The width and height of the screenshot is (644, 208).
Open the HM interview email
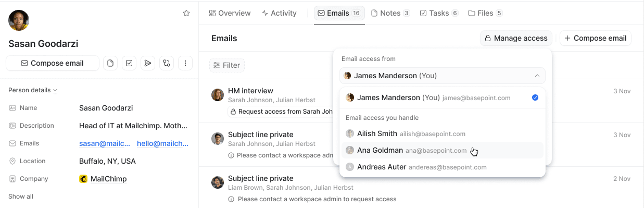250,91
